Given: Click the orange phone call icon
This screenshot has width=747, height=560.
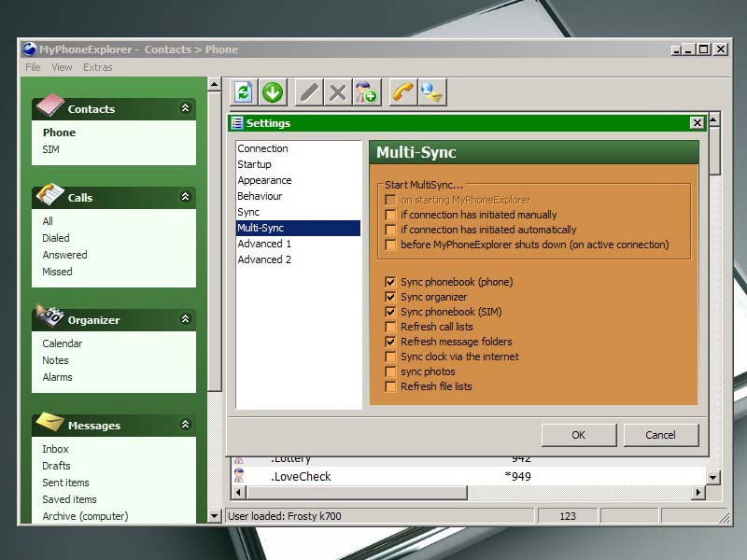Looking at the screenshot, I should [403, 91].
